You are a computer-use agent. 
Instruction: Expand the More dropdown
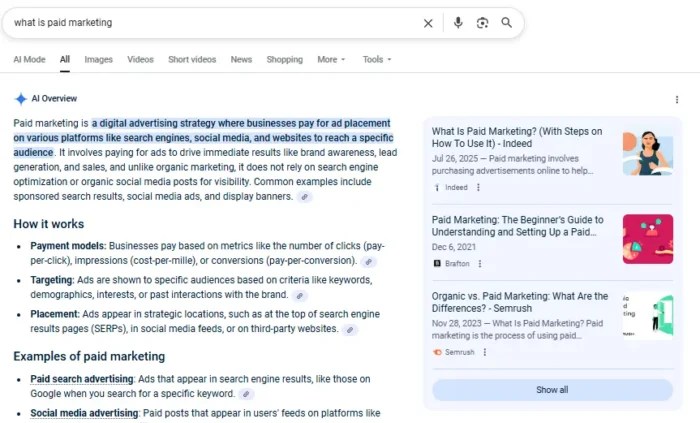coord(331,59)
